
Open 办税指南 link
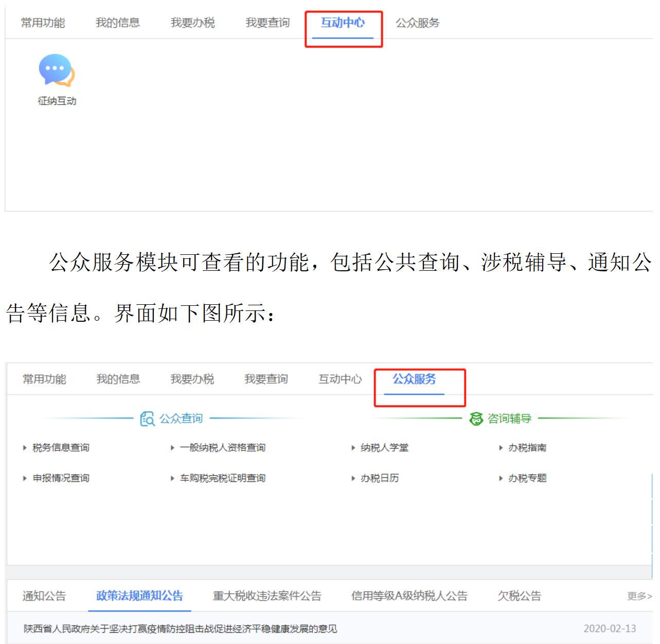point(527,448)
